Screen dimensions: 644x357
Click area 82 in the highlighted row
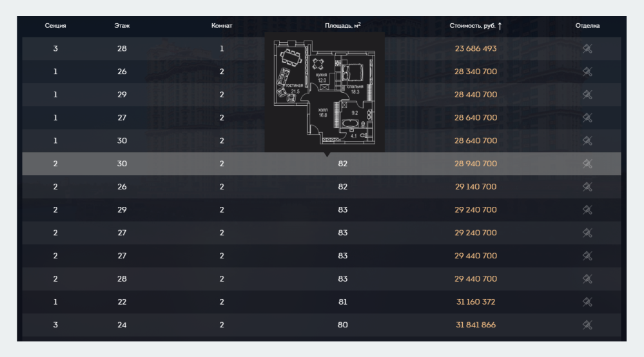click(x=342, y=164)
